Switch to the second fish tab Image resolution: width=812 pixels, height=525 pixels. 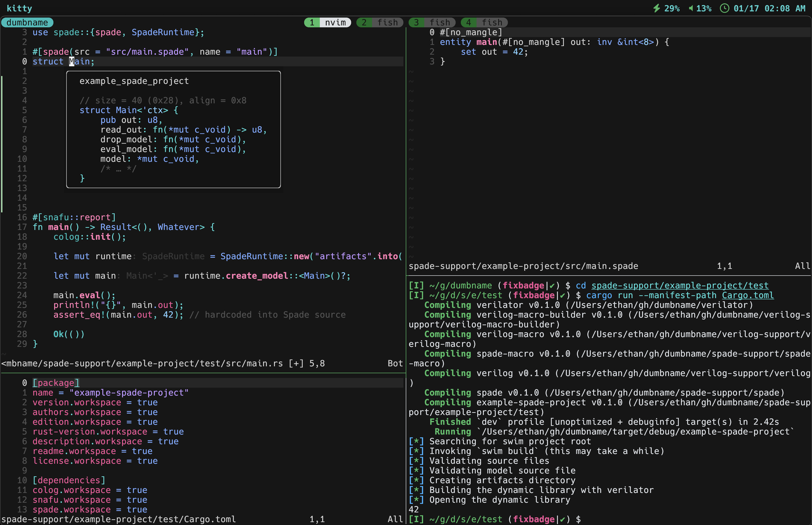tap(439, 23)
